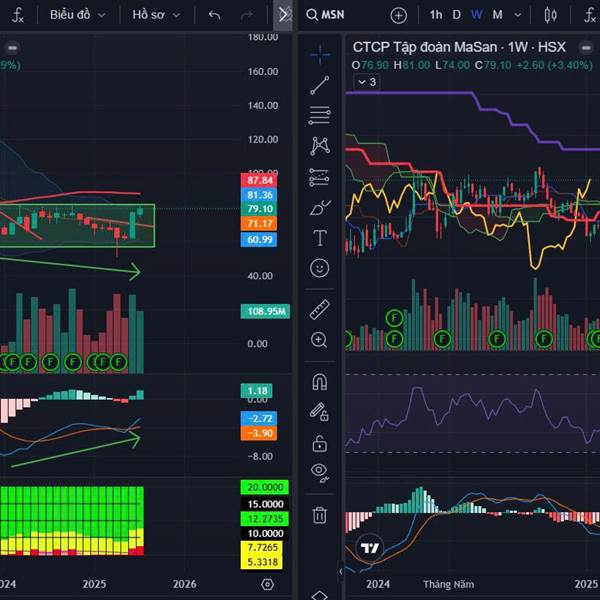Add a compare symbol with the plus icon
Viewport: 600px width, 600px height.
(398, 16)
